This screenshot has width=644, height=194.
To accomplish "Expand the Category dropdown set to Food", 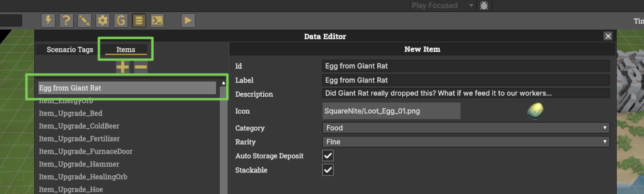I will pyautogui.click(x=466, y=128).
